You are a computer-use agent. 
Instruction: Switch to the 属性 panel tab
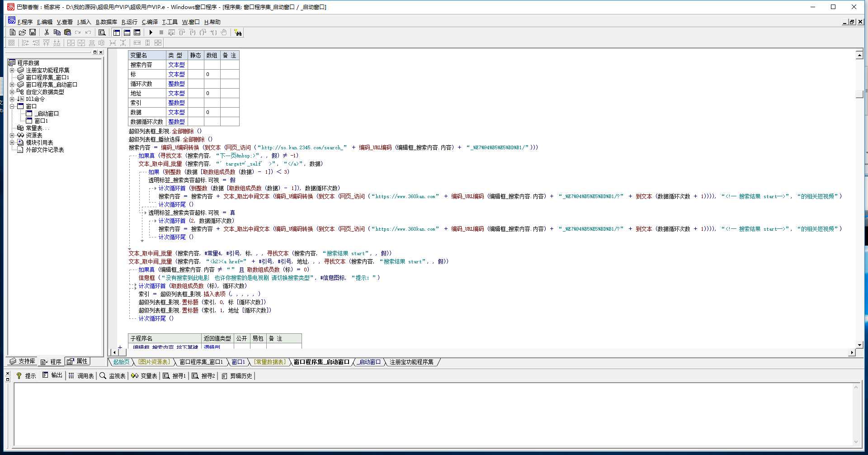point(77,361)
